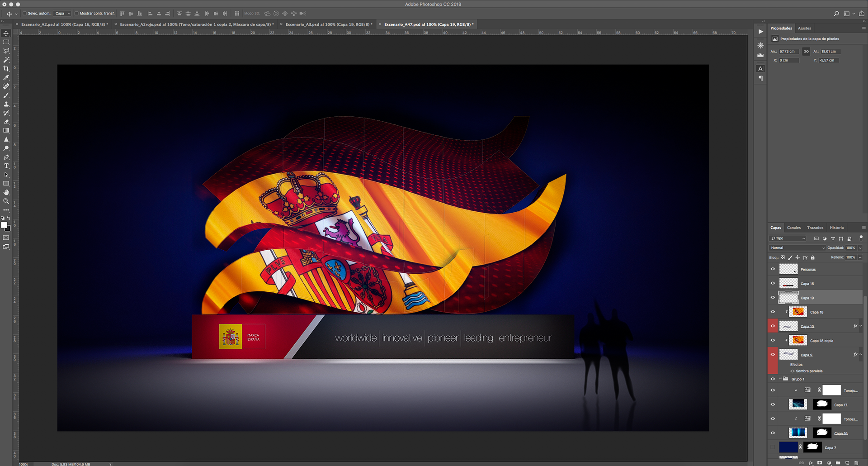Select the Zoom tool
The width and height of the screenshot is (868, 466).
[6, 201]
